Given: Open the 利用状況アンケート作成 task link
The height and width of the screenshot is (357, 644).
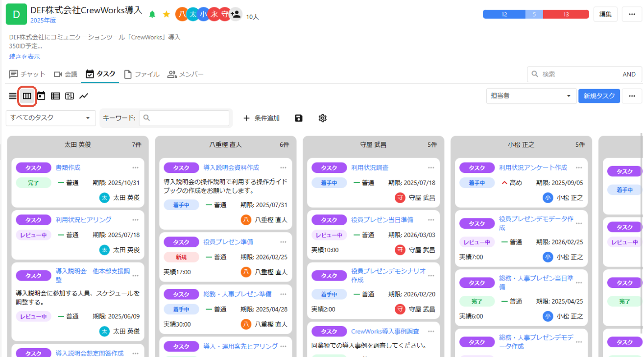Looking at the screenshot, I should coord(533,168).
